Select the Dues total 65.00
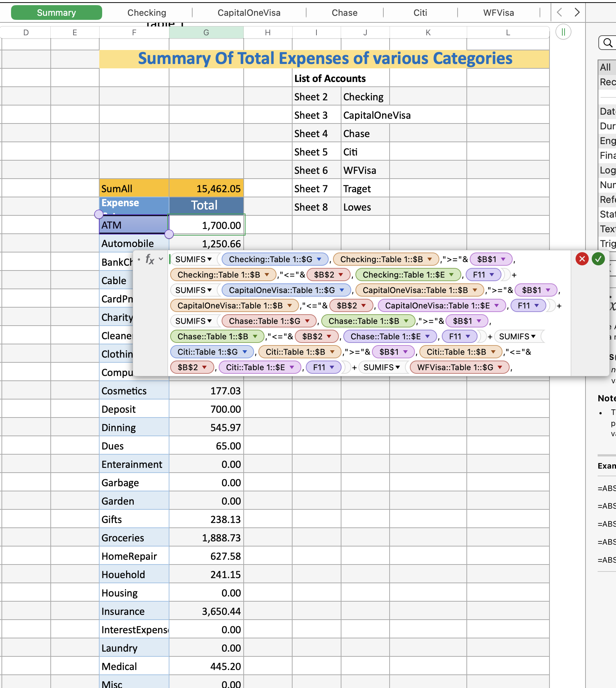 [x=206, y=445]
